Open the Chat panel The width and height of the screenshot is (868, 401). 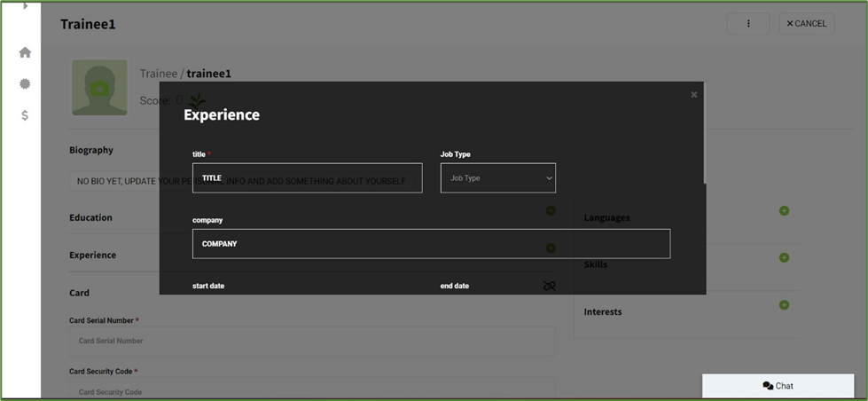[778, 386]
